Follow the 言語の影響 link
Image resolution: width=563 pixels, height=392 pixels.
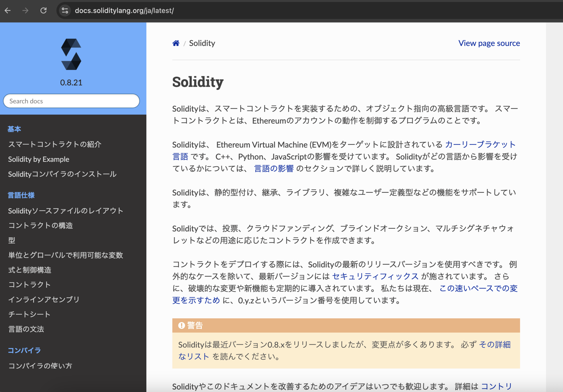274,168
